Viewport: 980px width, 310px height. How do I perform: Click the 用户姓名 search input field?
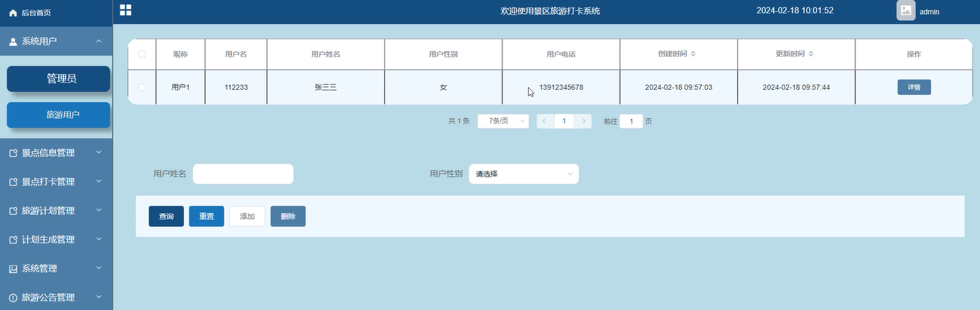243,174
